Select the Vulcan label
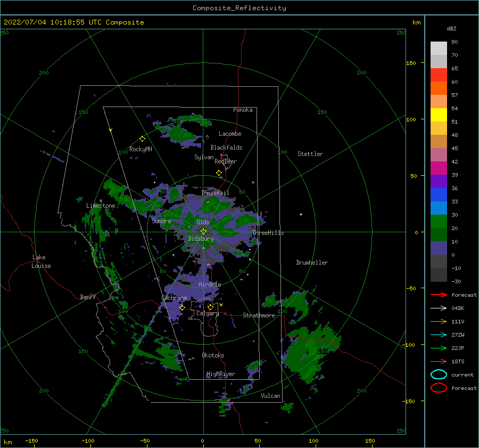The height and width of the screenshot is (448, 479). (270, 396)
